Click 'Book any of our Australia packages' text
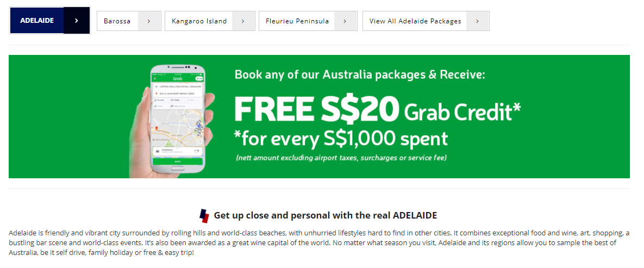 359,74
